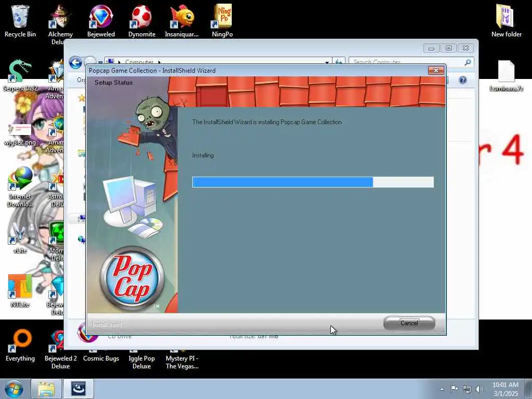This screenshot has width=532, height=399.
Task: Select the SerpentIA32 desktop shortcut
Action: [20, 75]
